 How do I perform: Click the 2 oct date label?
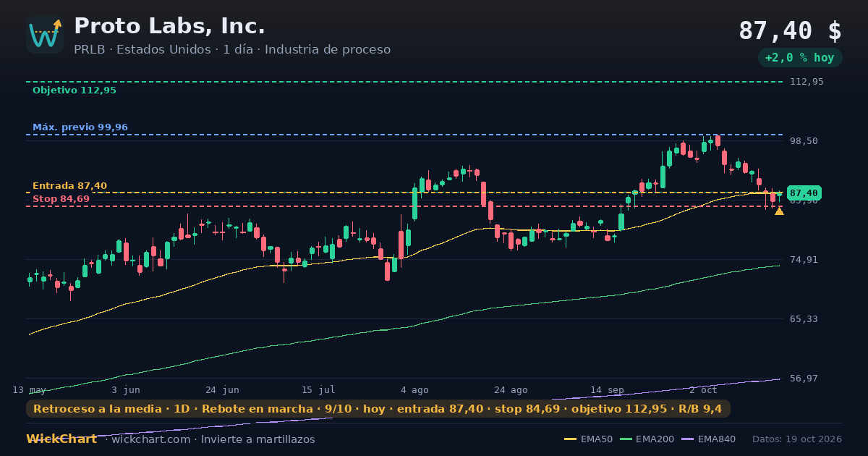coord(703,389)
